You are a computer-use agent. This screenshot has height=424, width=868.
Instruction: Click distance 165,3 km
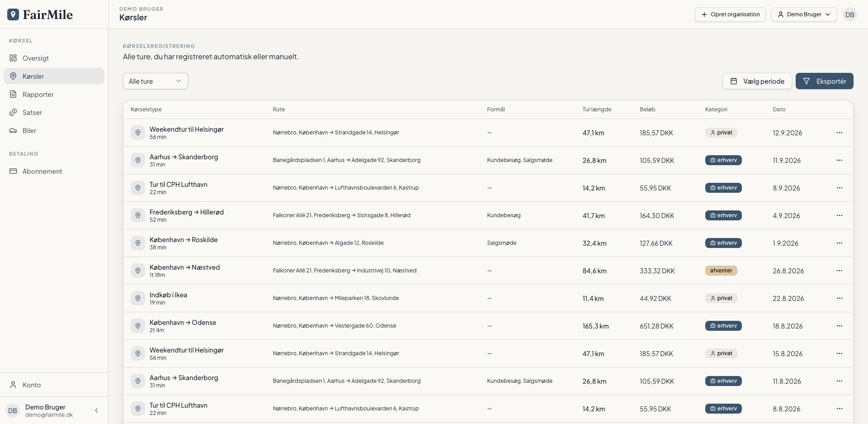[x=595, y=326]
